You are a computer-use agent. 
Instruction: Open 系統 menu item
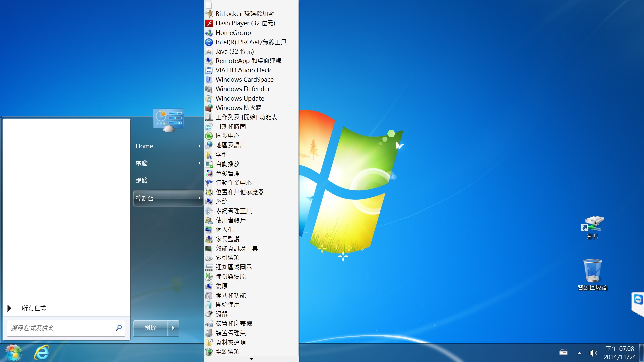coord(251,202)
